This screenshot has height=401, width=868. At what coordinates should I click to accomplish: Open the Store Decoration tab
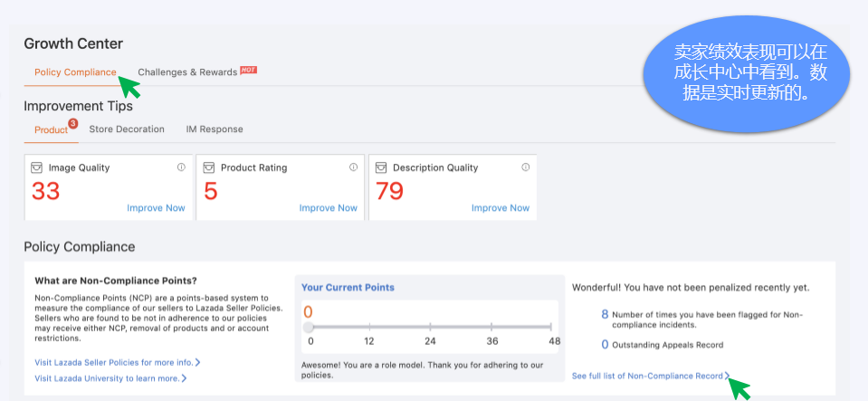point(127,129)
